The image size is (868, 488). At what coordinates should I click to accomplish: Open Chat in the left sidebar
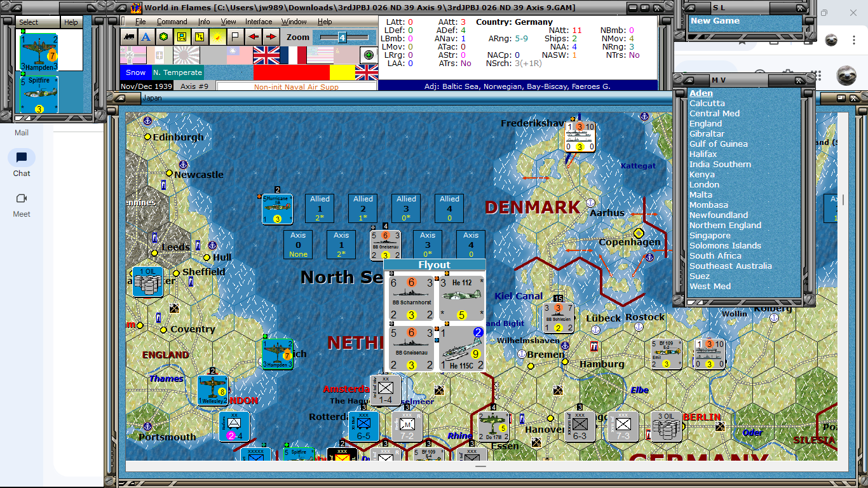(22, 163)
